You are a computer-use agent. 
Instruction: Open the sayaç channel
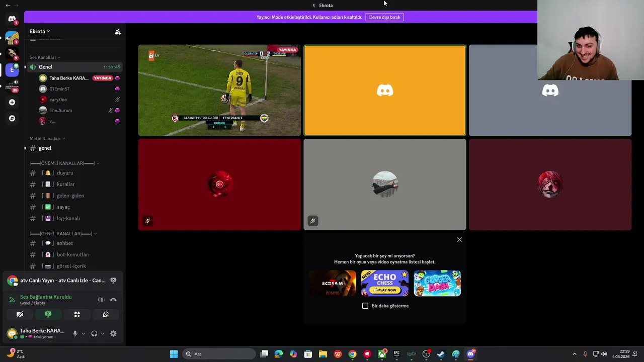74,207
